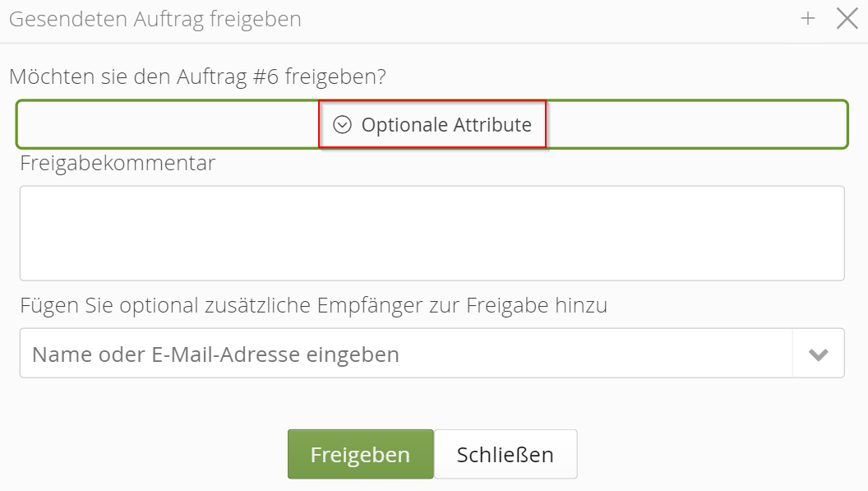Click the X icon of the freigeben dialog
The height and width of the screenshot is (491, 868).
(847, 18)
